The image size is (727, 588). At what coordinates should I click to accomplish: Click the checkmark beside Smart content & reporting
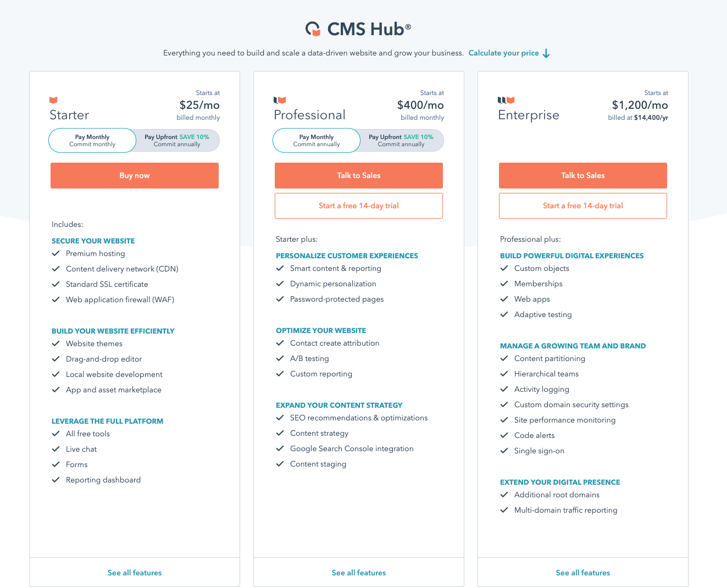[280, 268]
